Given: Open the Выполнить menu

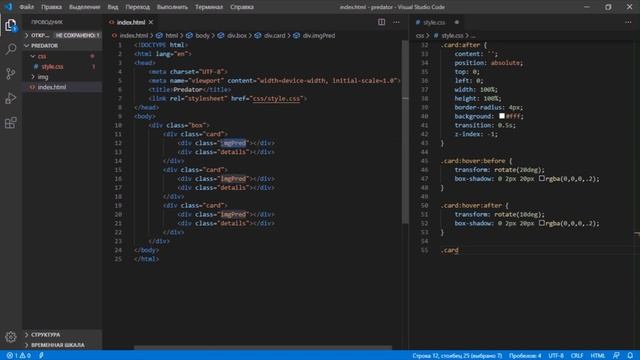Looking at the screenshot, I should click(172, 7).
